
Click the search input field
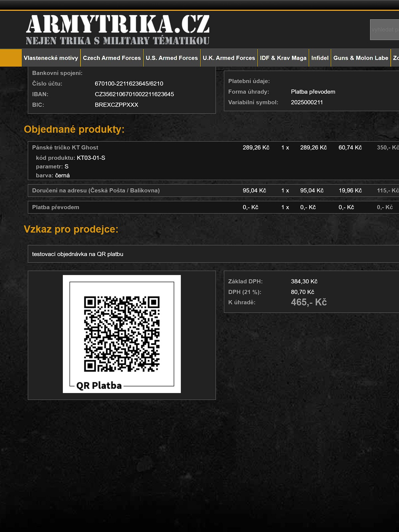pos(385,30)
